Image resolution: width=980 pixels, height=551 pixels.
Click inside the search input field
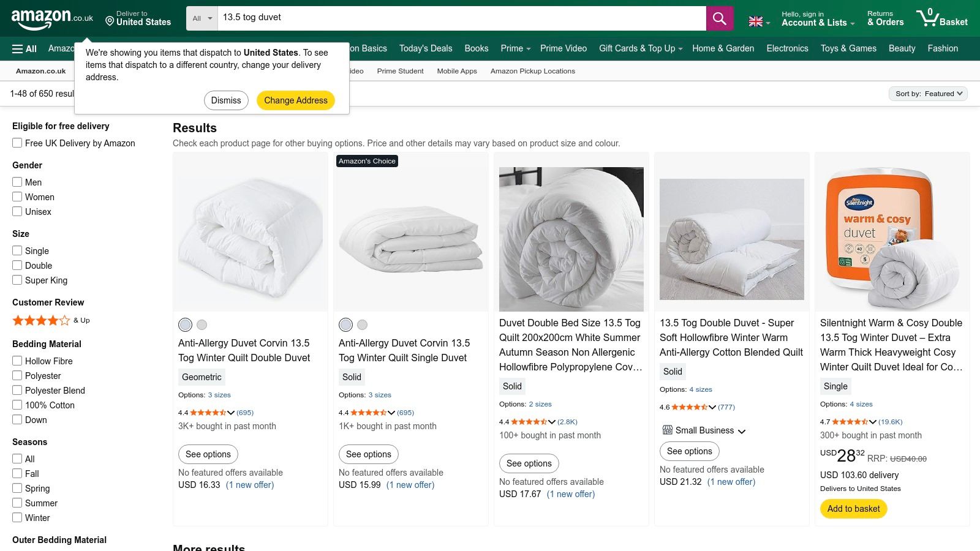(429, 18)
